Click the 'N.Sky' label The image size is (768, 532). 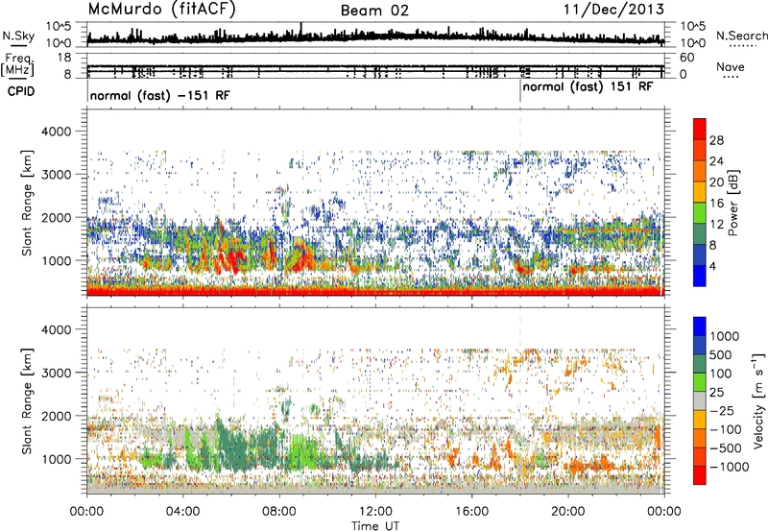[18, 36]
